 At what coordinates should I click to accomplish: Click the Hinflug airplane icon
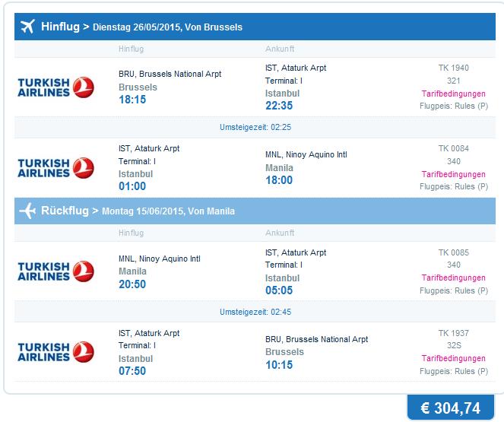click(x=27, y=27)
